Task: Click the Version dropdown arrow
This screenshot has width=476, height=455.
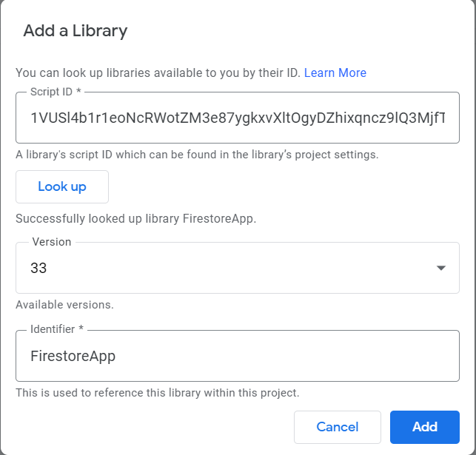Action: [x=441, y=268]
